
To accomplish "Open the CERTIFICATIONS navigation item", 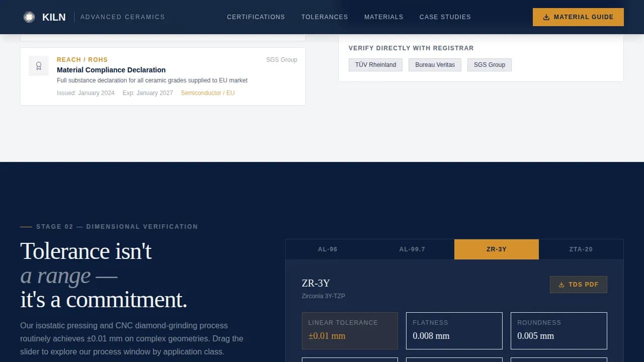I will pos(256,17).
